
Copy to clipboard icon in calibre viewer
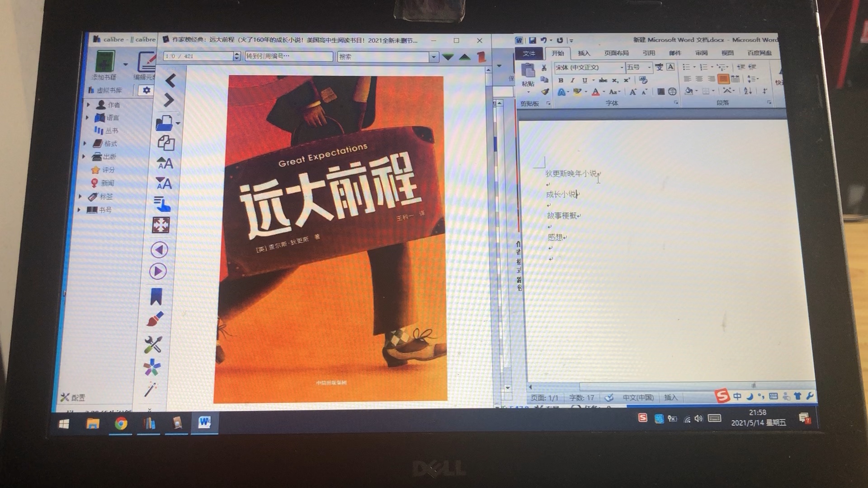(x=166, y=143)
